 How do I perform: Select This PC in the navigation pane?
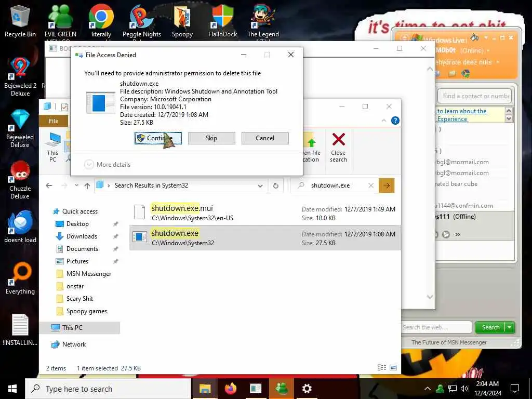tap(79, 328)
